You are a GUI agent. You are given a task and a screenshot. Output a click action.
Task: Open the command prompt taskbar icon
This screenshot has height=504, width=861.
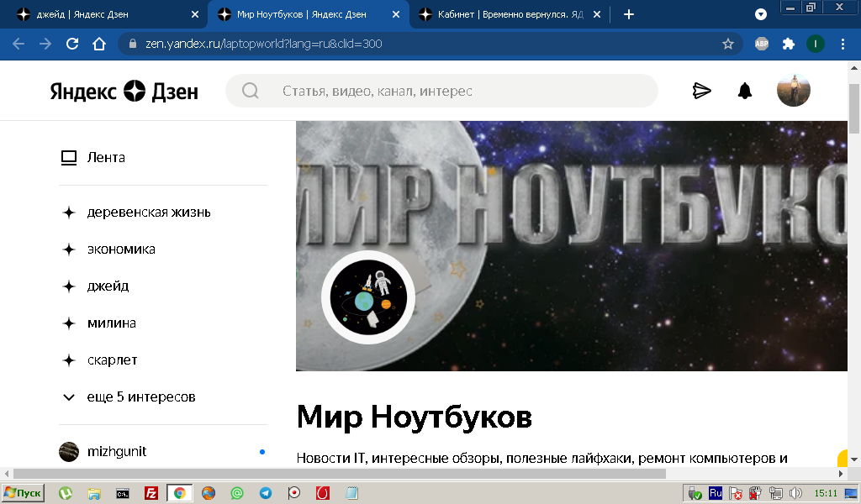click(x=123, y=494)
